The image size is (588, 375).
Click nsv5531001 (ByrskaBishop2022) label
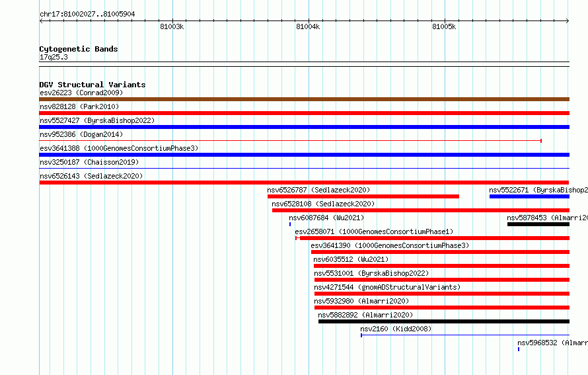click(371, 273)
